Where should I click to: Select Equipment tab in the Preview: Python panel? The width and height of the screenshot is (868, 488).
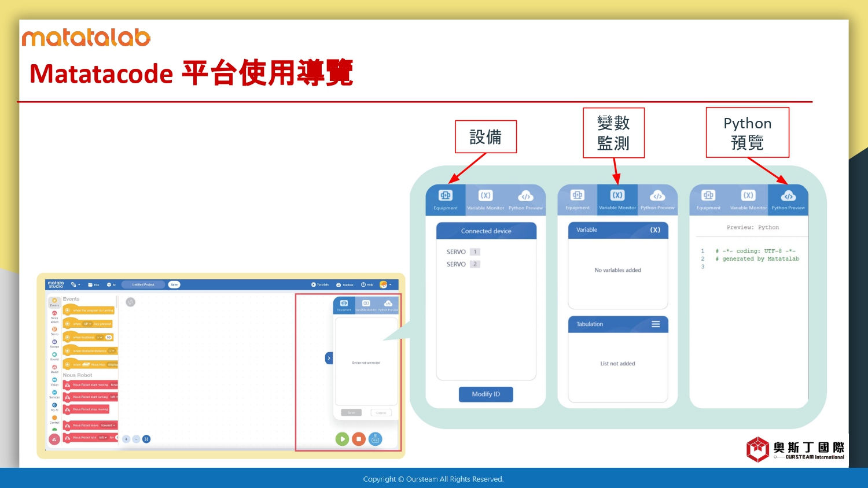pos(709,199)
